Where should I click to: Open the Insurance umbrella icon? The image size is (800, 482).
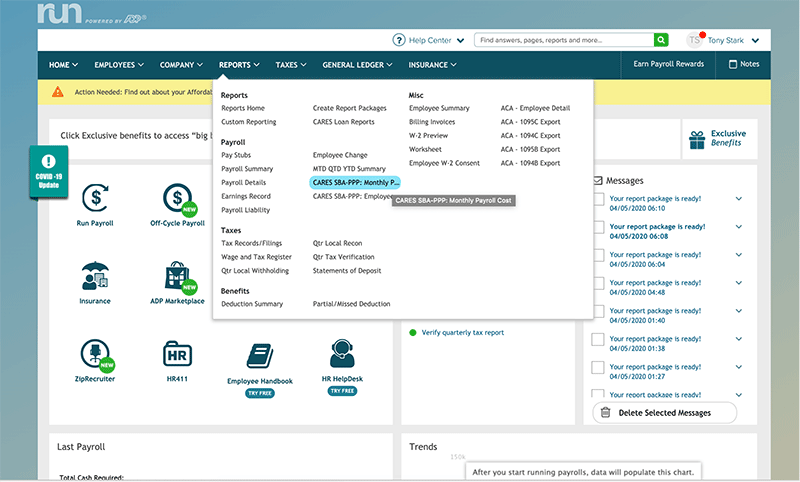(x=95, y=276)
